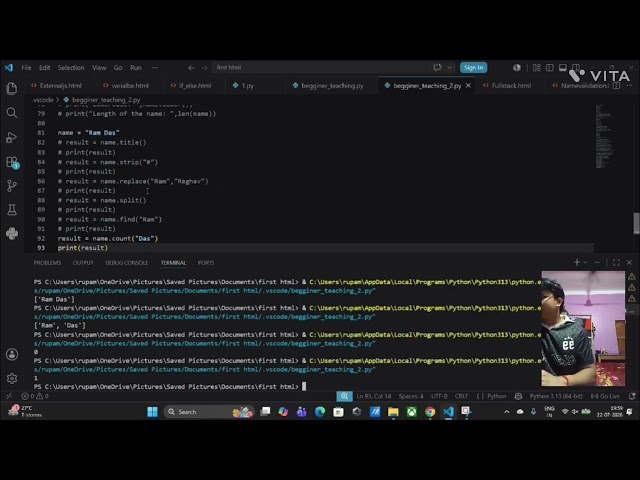Screen dimensions: 640x480
Task: Close the terminal panel
Action: coord(629,262)
